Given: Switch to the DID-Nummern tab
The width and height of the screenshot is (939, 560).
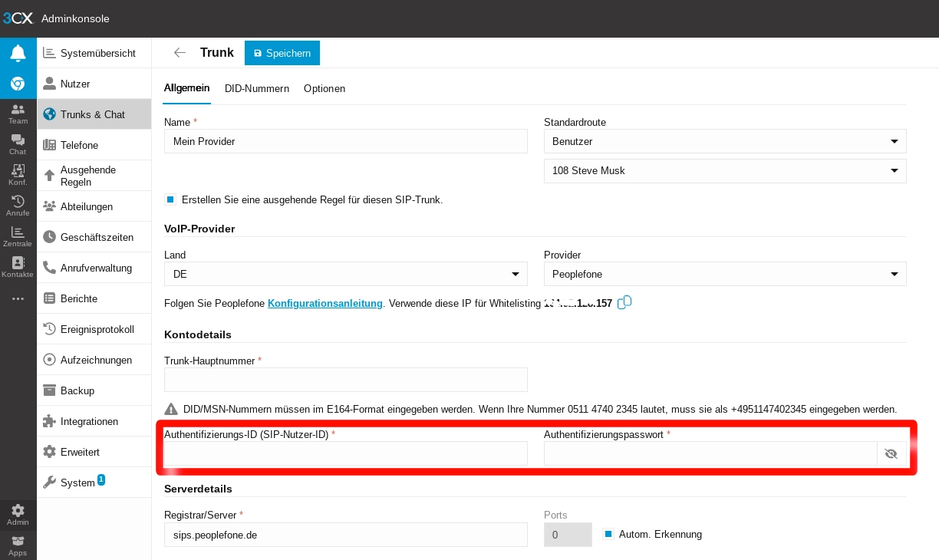Looking at the screenshot, I should (257, 88).
